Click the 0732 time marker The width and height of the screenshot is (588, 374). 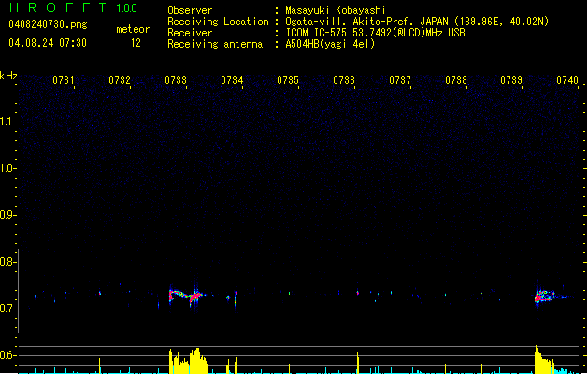(x=120, y=80)
